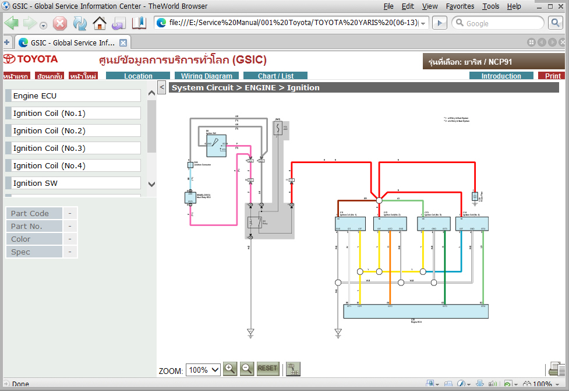
Task: Click the status bar sound speaker icon
Action: (493, 384)
